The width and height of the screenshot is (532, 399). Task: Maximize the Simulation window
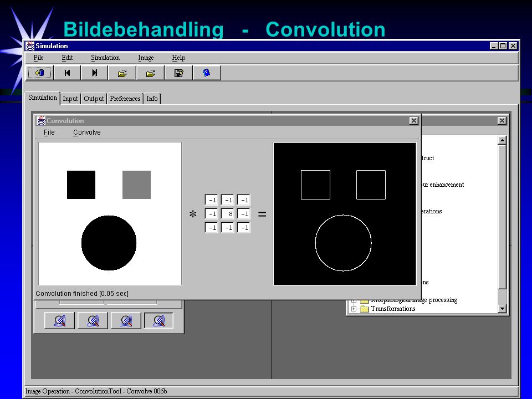pyautogui.click(x=503, y=46)
